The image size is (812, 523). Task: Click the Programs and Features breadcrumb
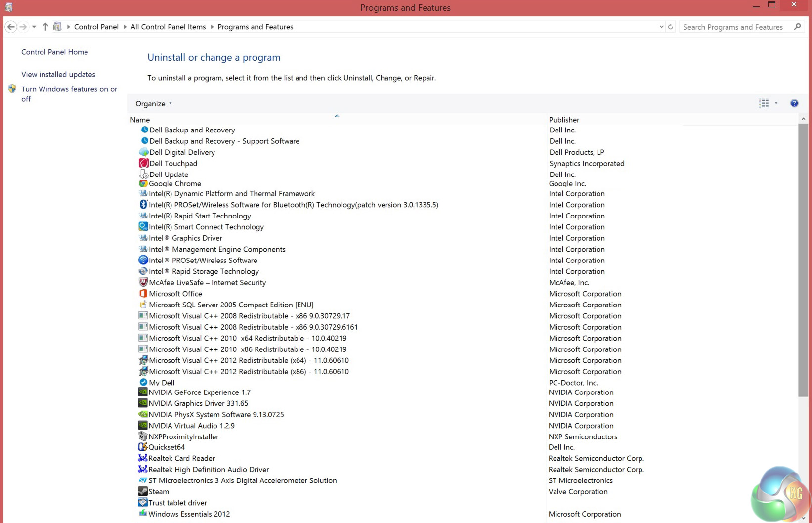(x=256, y=27)
